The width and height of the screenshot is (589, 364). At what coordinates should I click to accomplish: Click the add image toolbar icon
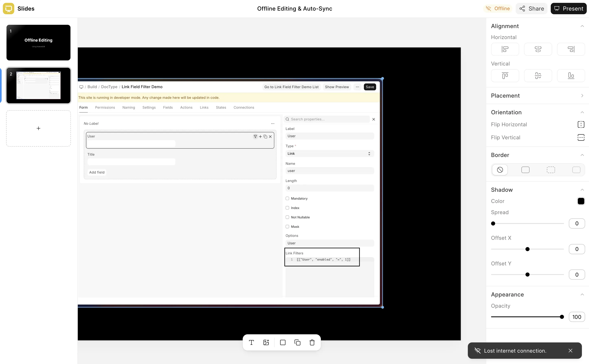(266, 342)
